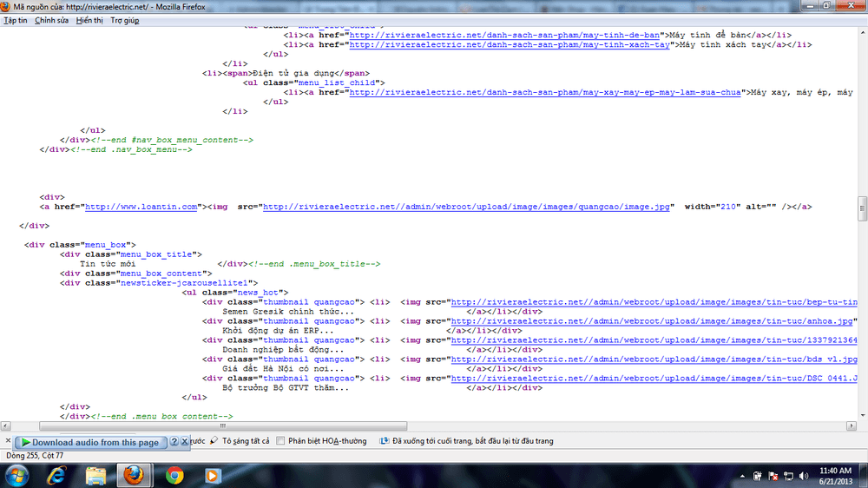
Task: Click the help question mark on the download bar
Action: tap(174, 441)
